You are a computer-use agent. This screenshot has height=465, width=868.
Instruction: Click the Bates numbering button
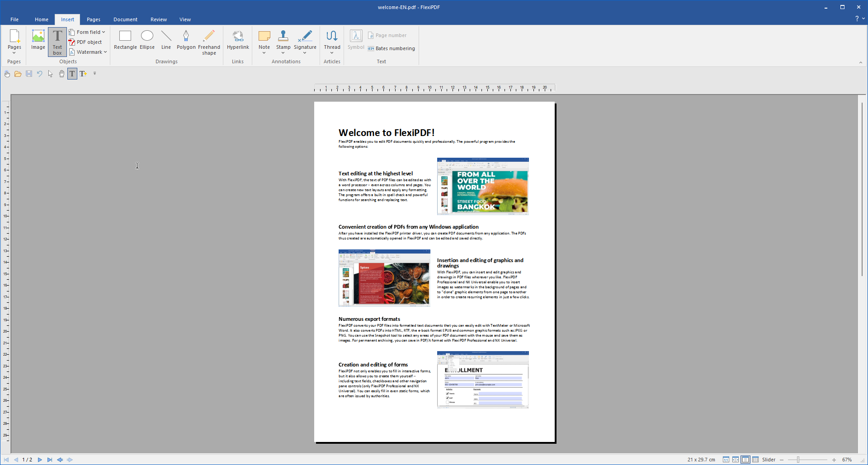point(392,48)
